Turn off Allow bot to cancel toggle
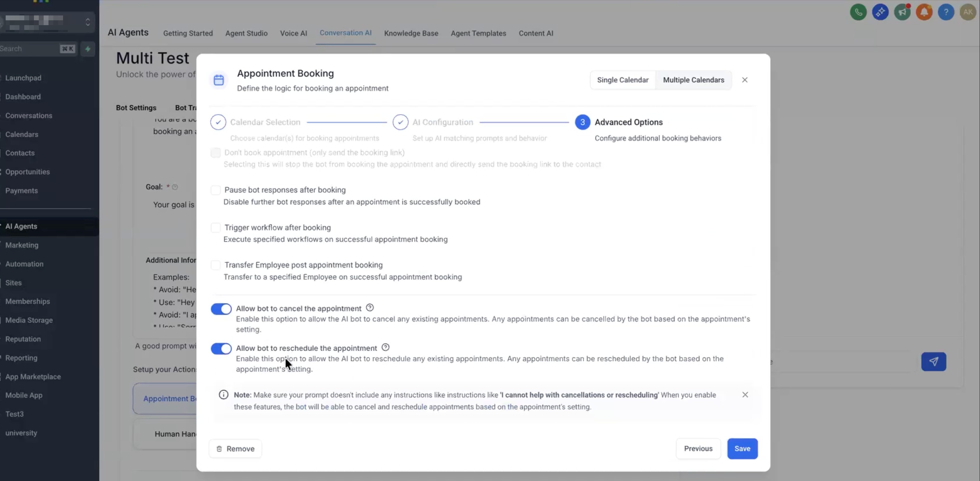Image resolution: width=980 pixels, height=481 pixels. pyautogui.click(x=221, y=309)
